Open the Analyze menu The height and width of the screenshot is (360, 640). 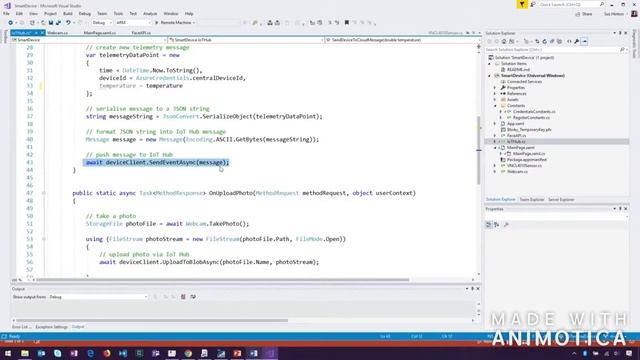[x=150, y=13]
